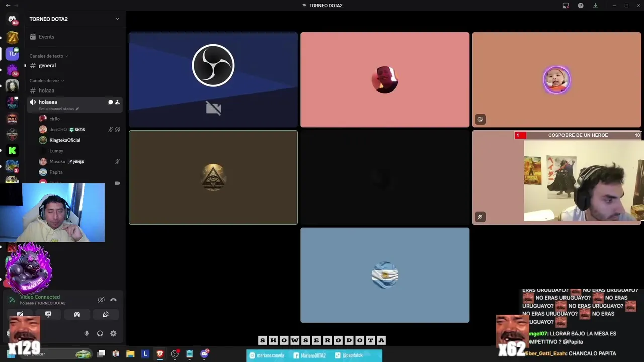The height and width of the screenshot is (362, 644).
Task: Open Notepad app on taskbar
Action: tap(189, 354)
